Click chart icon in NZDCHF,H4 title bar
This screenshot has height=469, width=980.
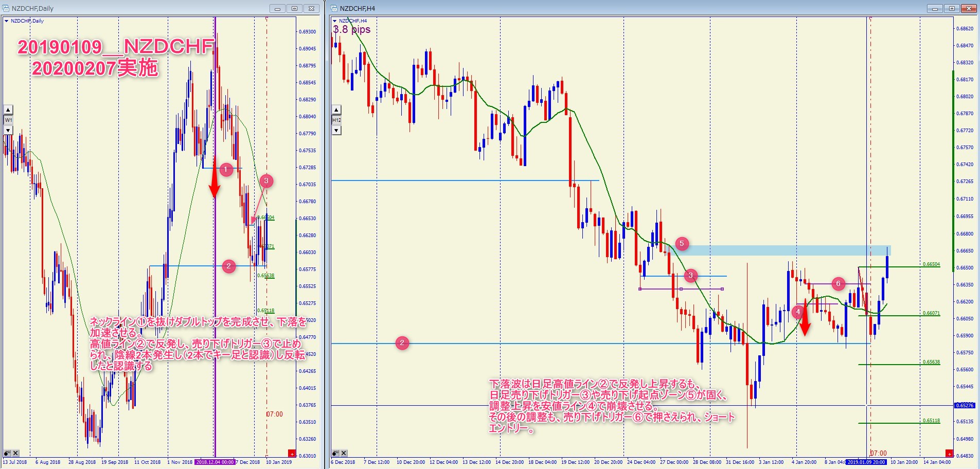click(334, 8)
